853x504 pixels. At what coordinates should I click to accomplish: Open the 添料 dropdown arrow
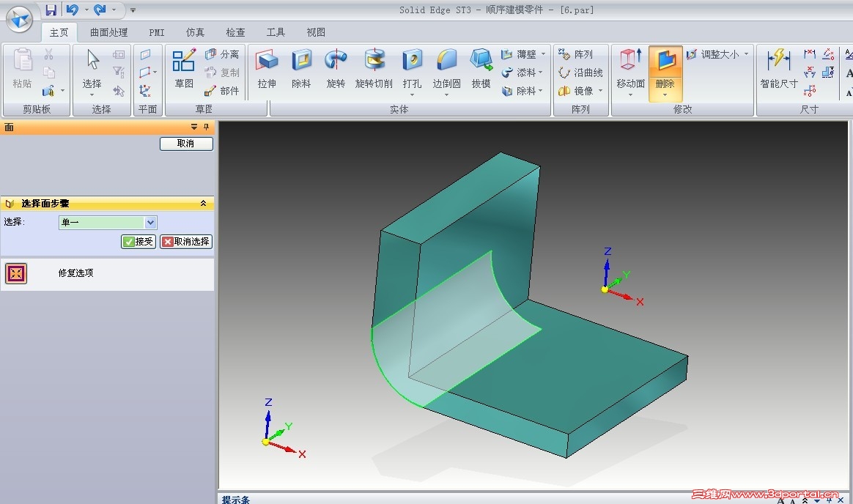pyautogui.click(x=541, y=73)
